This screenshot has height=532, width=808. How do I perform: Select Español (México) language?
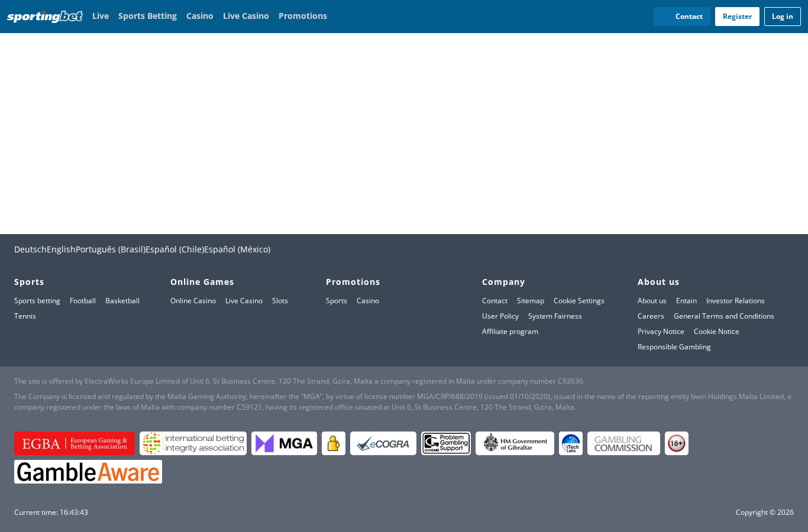[x=237, y=249]
